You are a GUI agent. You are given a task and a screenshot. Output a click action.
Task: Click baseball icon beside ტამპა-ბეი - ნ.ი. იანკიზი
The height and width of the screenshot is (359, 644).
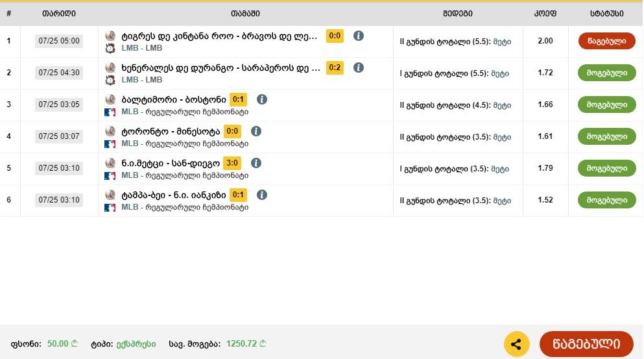[x=110, y=195]
